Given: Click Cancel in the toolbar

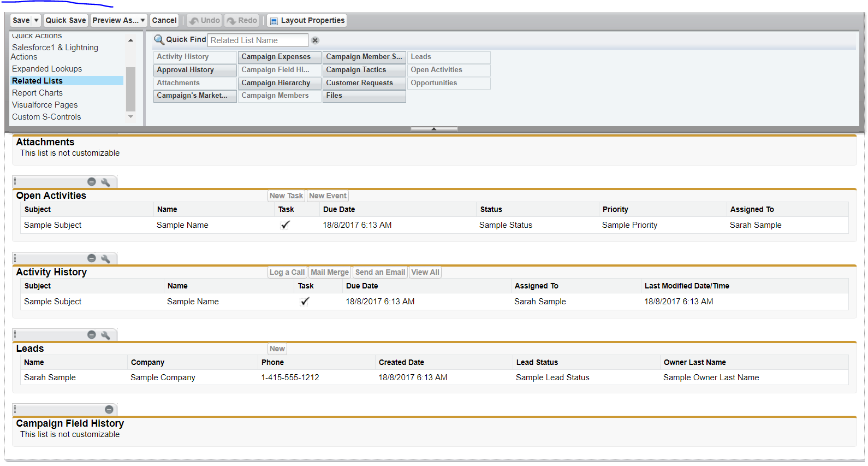Looking at the screenshot, I should [x=164, y=21].
